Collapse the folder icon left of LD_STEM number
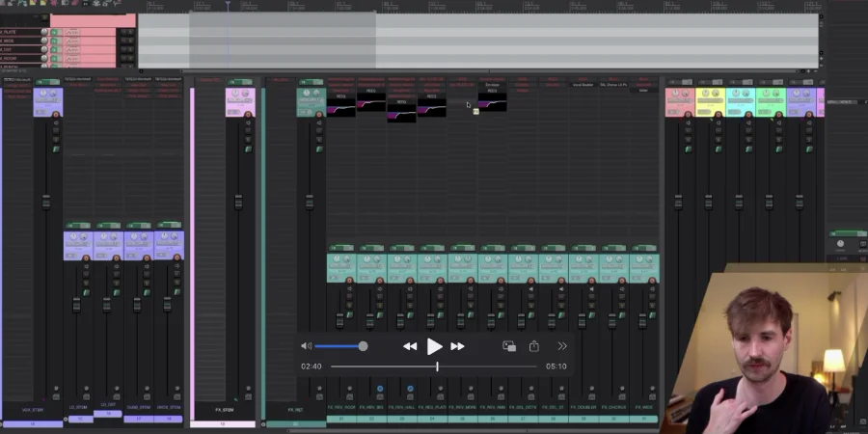868x434 pixels. point(66,420)
